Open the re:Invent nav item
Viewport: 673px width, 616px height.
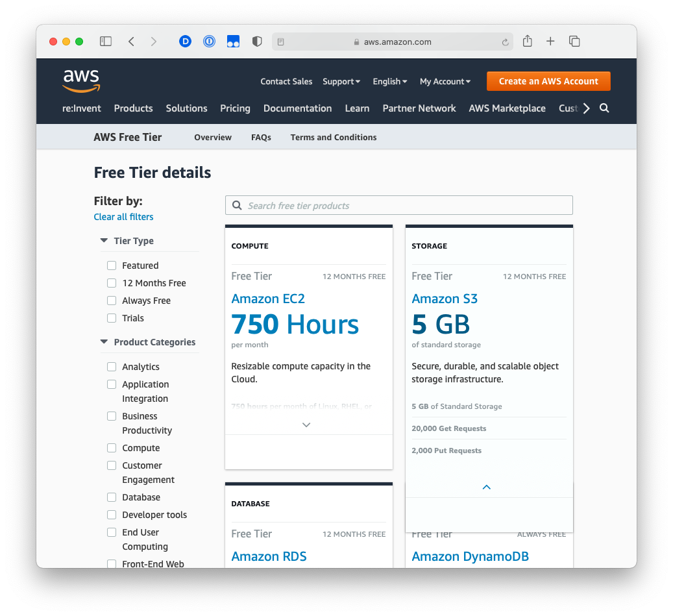tap(82, 108)
